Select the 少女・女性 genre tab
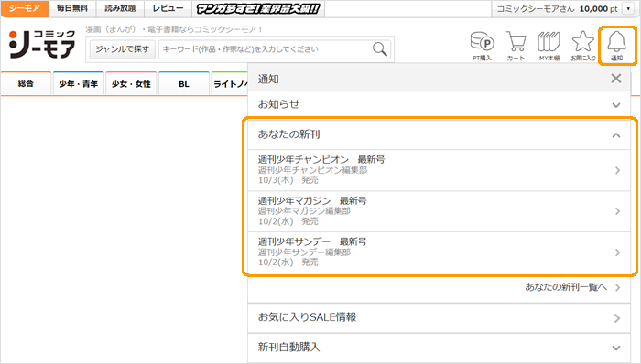The image size is (641, 364). pyautogui.click(x=131, y=83)
